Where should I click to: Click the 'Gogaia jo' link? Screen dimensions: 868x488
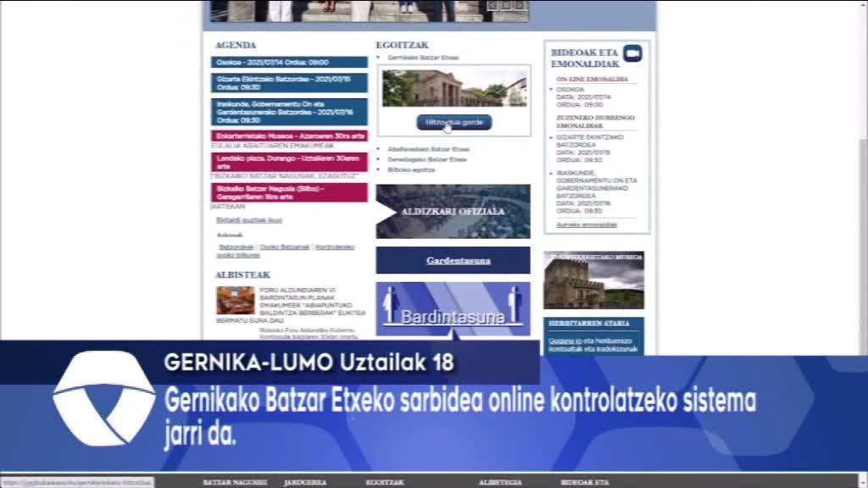tap(565, 341)
